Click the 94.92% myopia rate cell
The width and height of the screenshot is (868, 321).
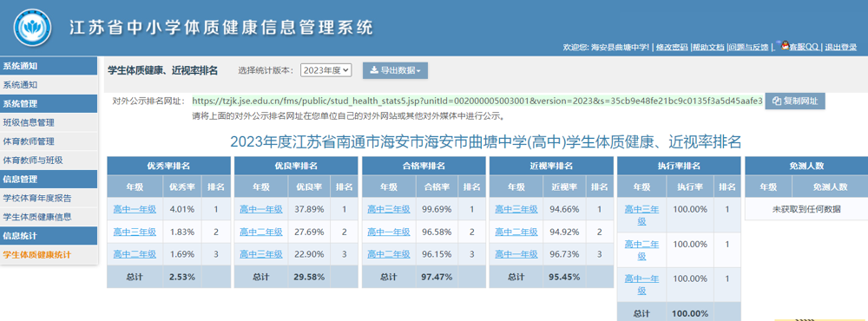[565, 232]
